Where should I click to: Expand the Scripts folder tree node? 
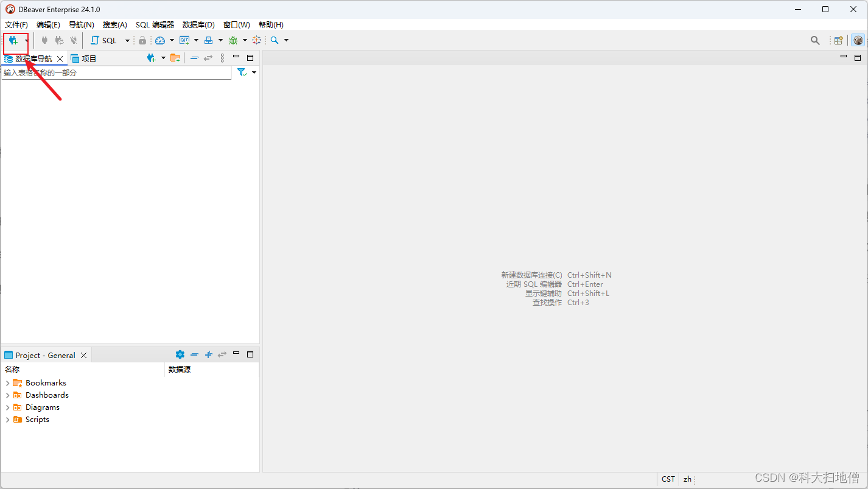click(7, 420)
